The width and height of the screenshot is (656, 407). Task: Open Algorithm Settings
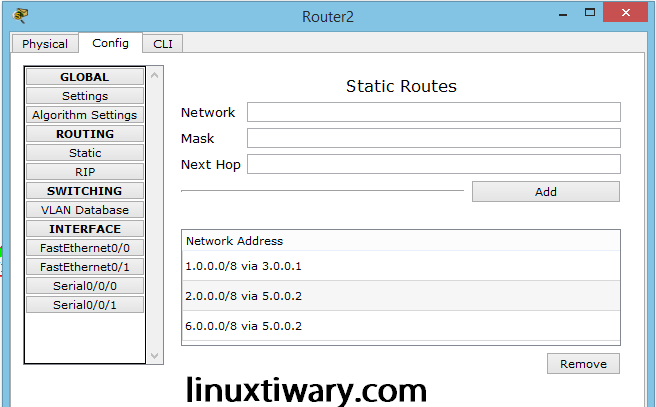click(85, 115)
